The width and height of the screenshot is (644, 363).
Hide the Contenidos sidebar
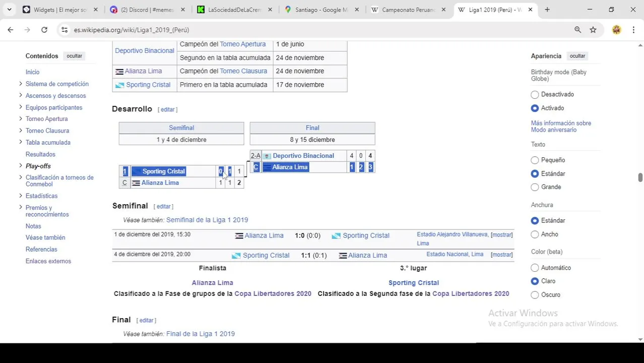pos(74,56)
